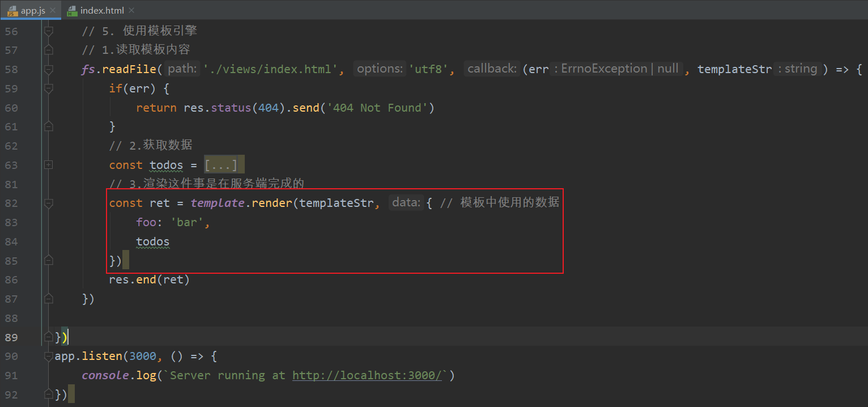868x407 pixels.
Task: Click the foo property key on line 83
Action: click(x=146, y=222)
